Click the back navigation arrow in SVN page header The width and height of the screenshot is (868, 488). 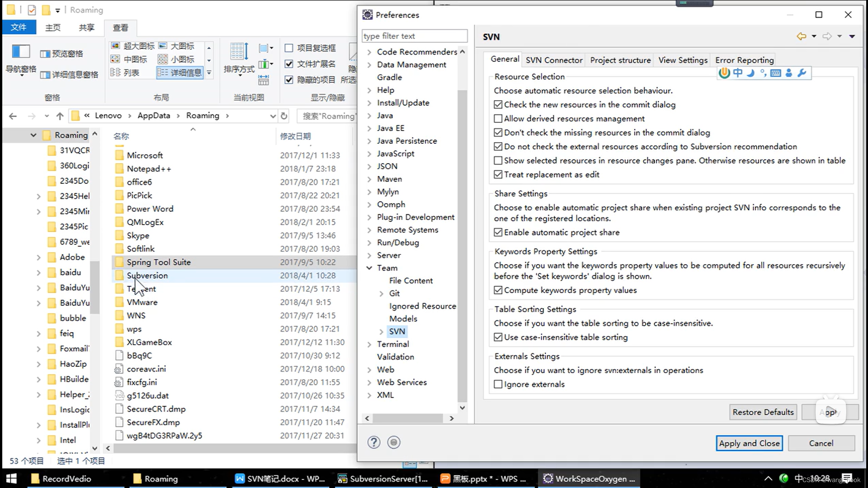pyautogui.click(x=802, y=37)
